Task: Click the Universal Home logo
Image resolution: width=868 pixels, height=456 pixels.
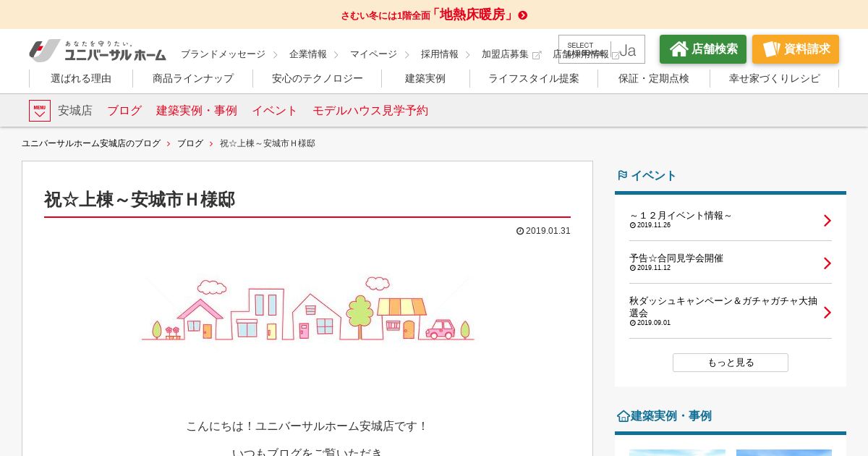Action: point(98,50)
